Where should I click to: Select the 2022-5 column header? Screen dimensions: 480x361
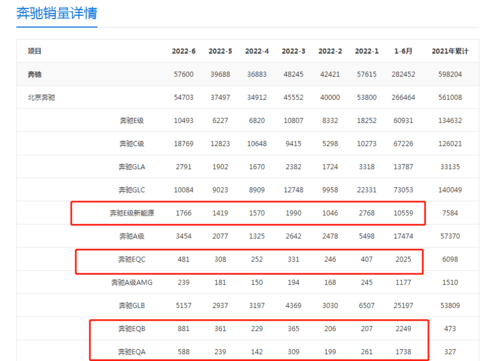pos(220,51)
